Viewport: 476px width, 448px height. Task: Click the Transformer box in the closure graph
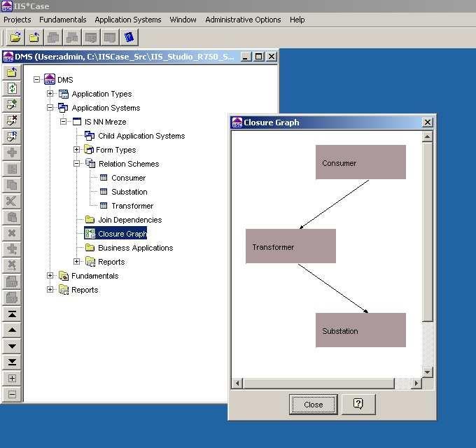point(290,246)
